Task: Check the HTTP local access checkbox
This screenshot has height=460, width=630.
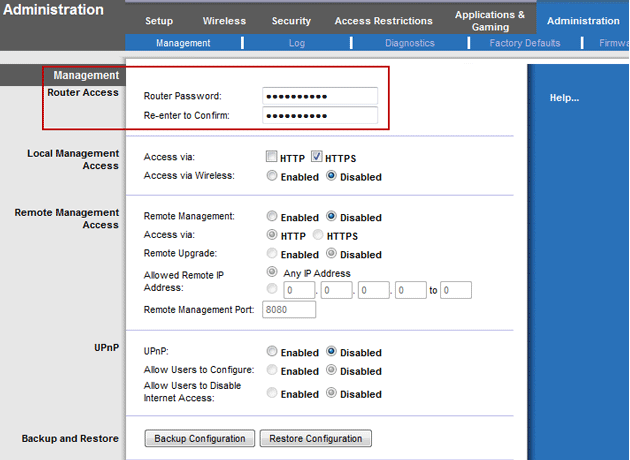Action: pyautogui.click(x=272, y=158)
